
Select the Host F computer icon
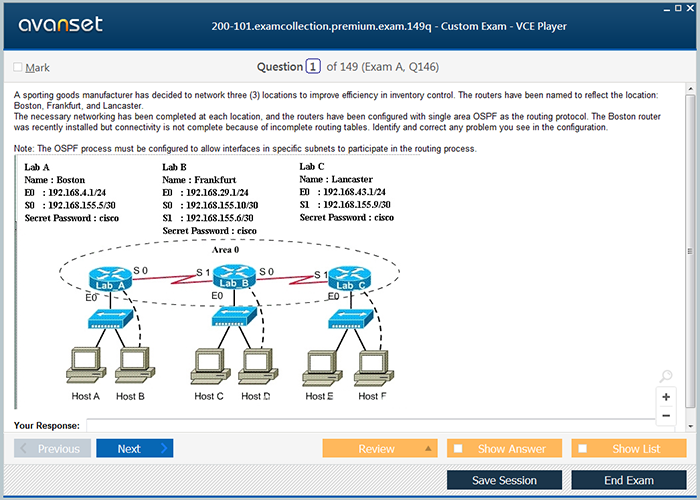[374, 368]
